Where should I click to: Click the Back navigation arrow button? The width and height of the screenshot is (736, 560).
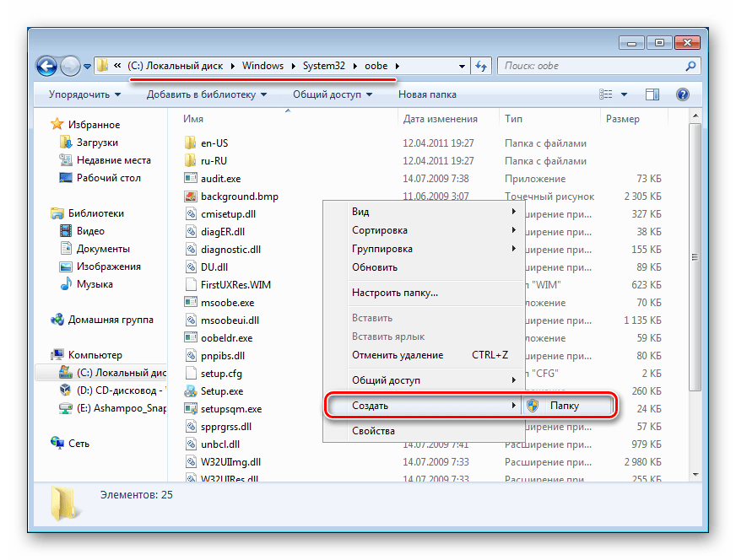47,66
